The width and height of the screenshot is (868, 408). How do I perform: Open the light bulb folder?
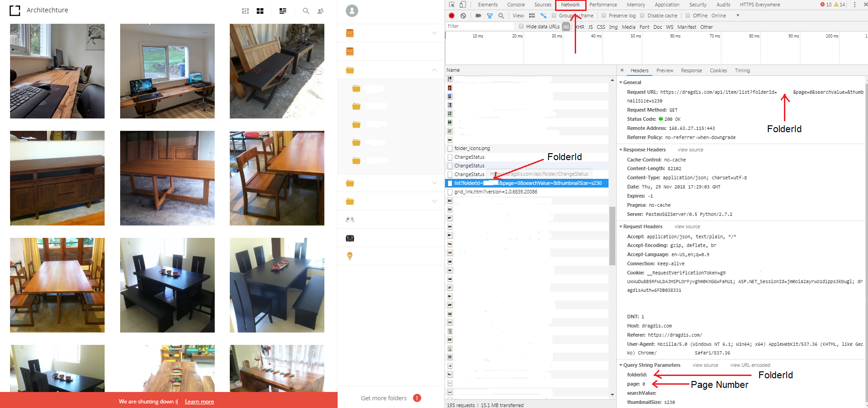(350, 256)
